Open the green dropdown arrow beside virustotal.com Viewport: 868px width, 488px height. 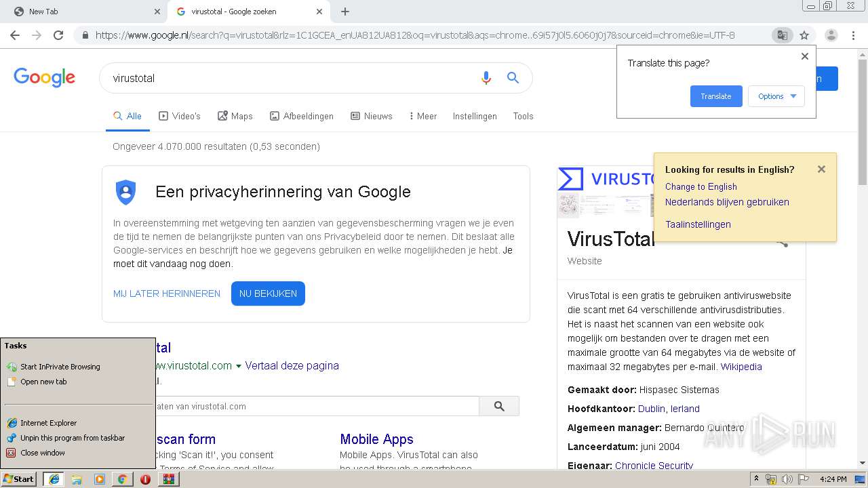point(238,366)
